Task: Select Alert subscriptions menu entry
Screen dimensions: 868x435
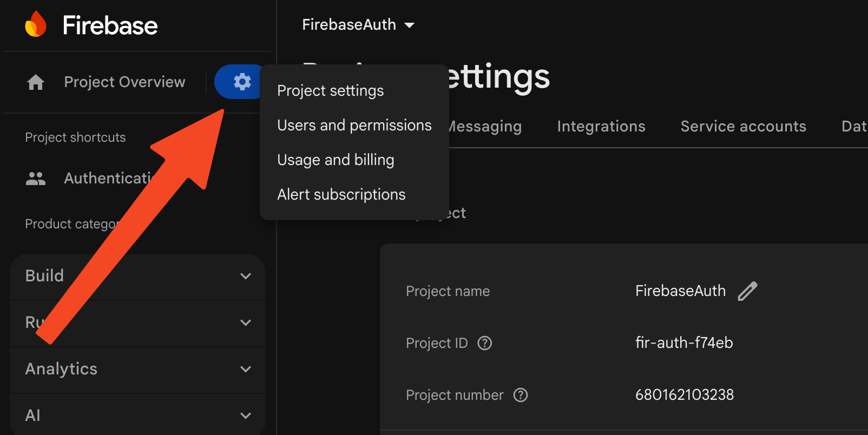Action: 341,195
